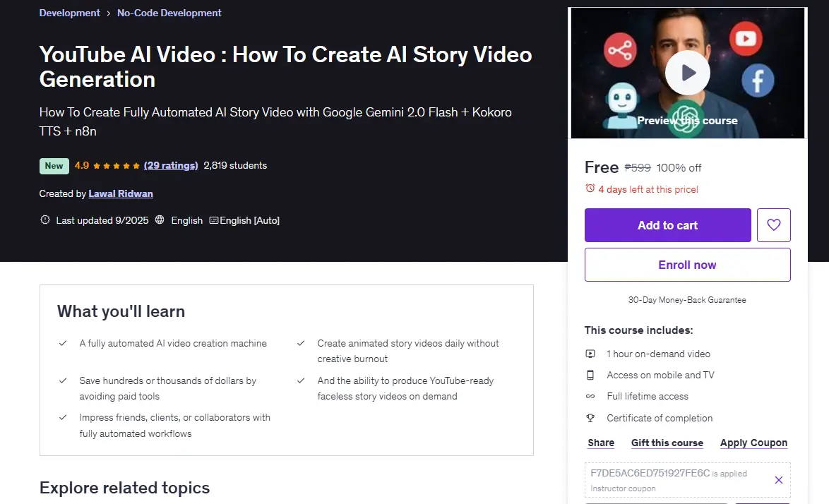Click the 2,819 students text
The width and height of the screenshot is (829, 504).
235,165
